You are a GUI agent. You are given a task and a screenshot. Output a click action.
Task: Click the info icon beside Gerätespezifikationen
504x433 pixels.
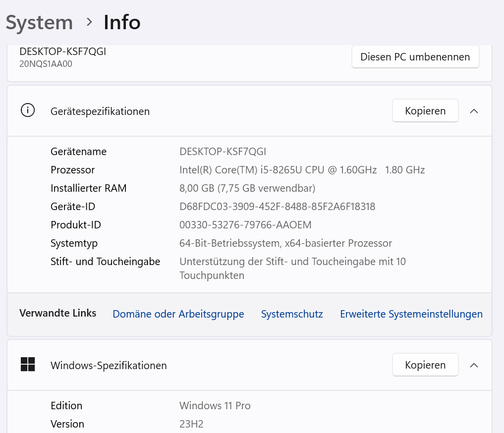(x=28, y=110)
